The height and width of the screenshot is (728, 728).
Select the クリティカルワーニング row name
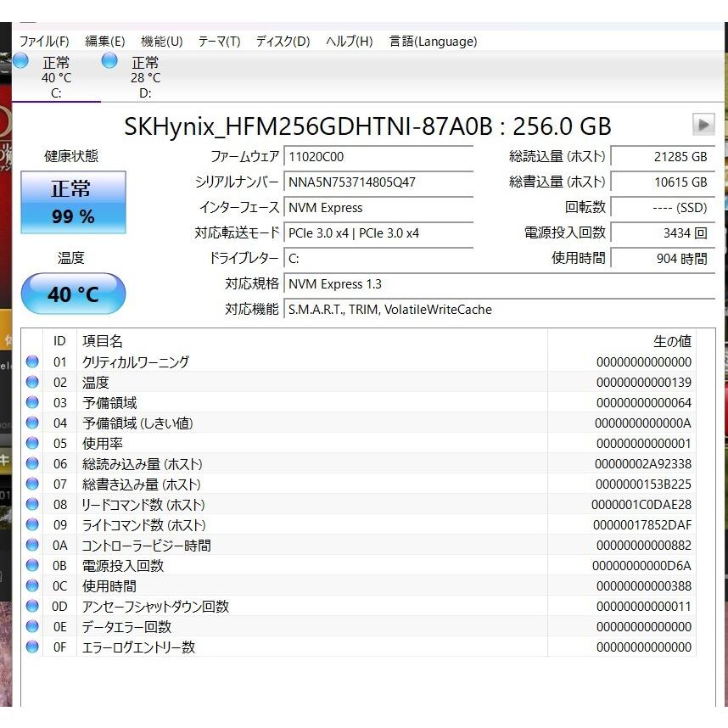pyautogui.click(x=136, y=361)
